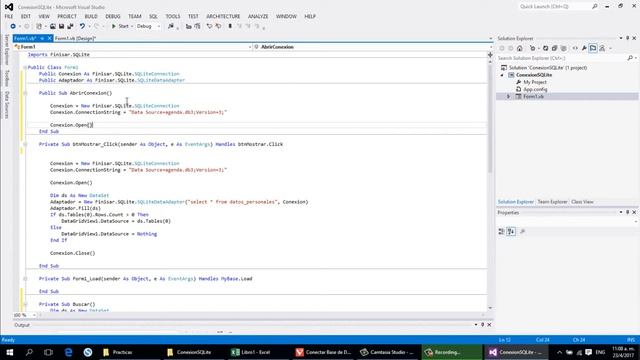This screenshot has height=360, width=640.
Task: Switch to the Class View tab
Action: tap(582, 202)
